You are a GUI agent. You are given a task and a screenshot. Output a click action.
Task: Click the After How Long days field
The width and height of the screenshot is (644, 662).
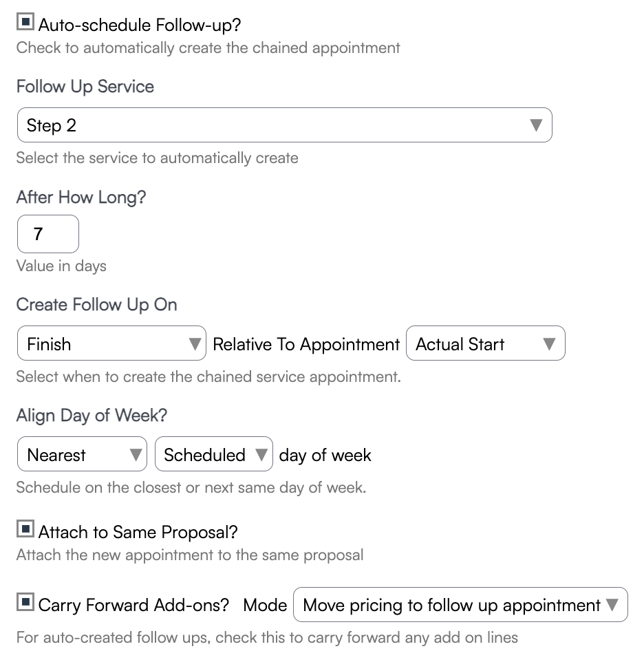point(47,234)
